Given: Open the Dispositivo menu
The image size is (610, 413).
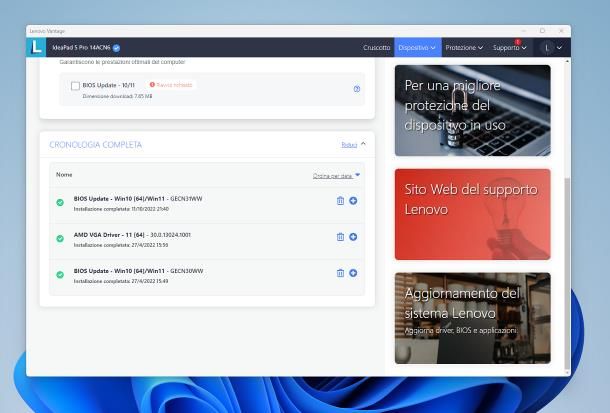Looking at the screenshot, I should (x=417, y=47).
